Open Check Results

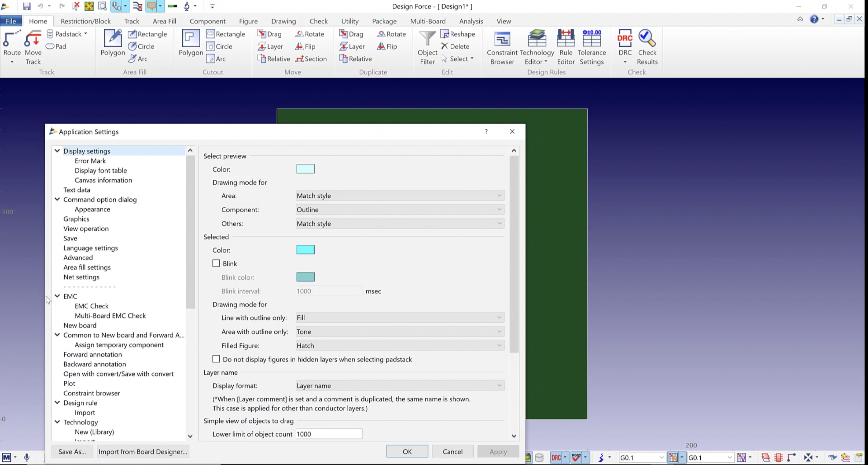(x=647, y=47)
